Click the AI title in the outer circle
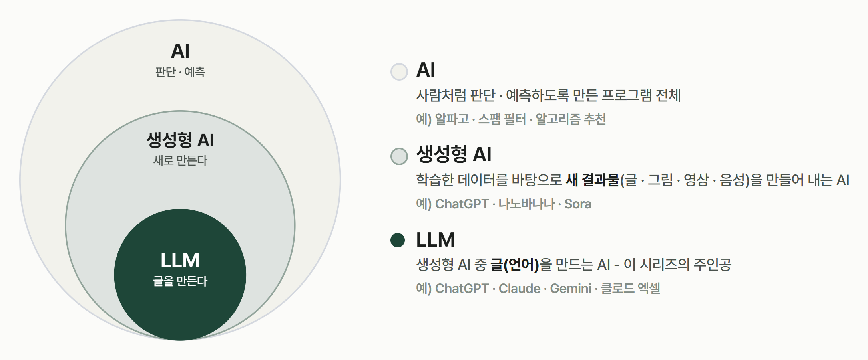868x360 pixels. click(180, 51)
